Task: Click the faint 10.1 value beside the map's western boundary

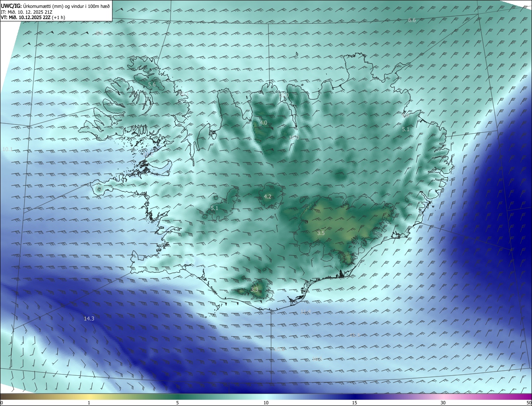Action: point(7,149)
